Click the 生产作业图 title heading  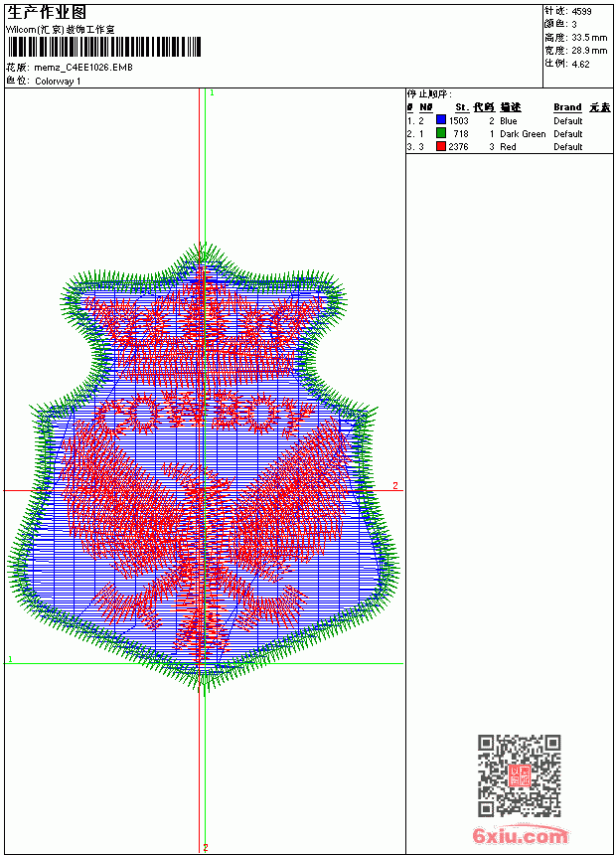(47, 13)
